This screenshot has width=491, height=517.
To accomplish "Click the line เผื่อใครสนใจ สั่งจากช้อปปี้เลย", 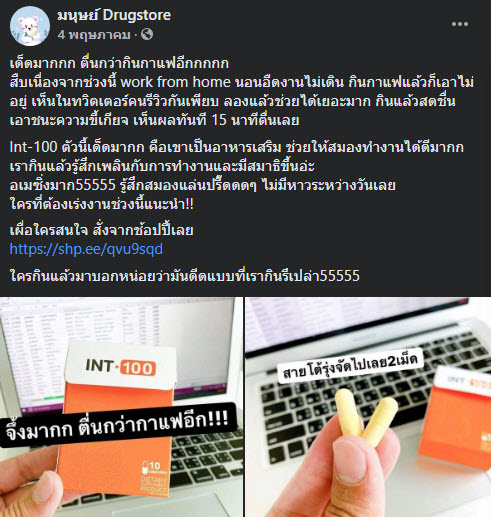I will pos(102,230).
